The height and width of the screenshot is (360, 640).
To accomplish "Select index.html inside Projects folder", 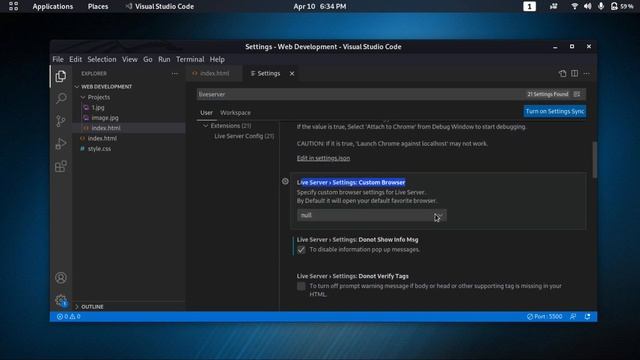I will 106,128.
